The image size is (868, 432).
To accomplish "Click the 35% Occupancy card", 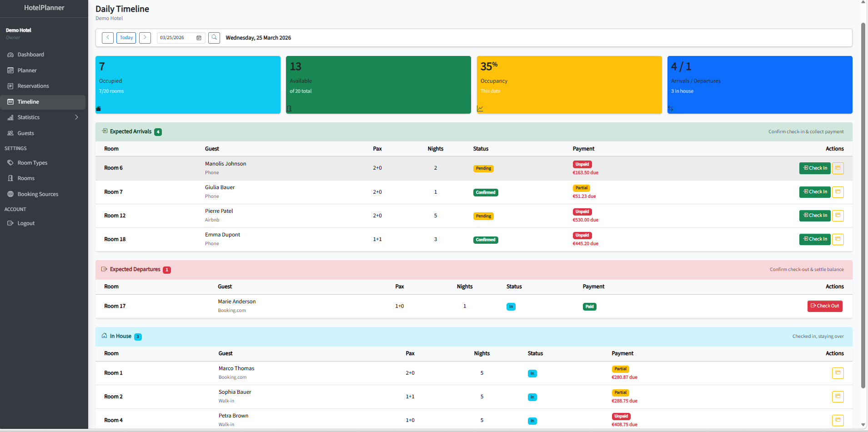I will 569,85.
